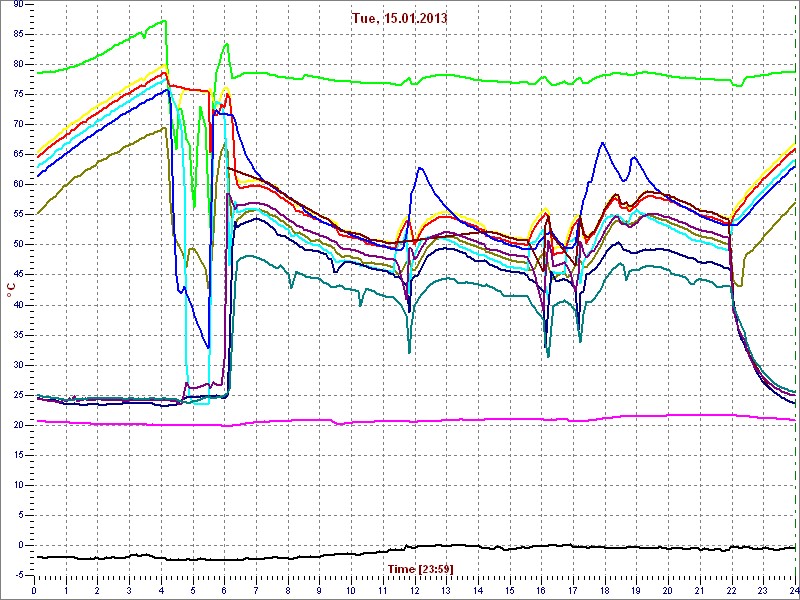This screenshot has width=800, height=600.
Task: Click hour "12" on the time axis
Action: 414,590
